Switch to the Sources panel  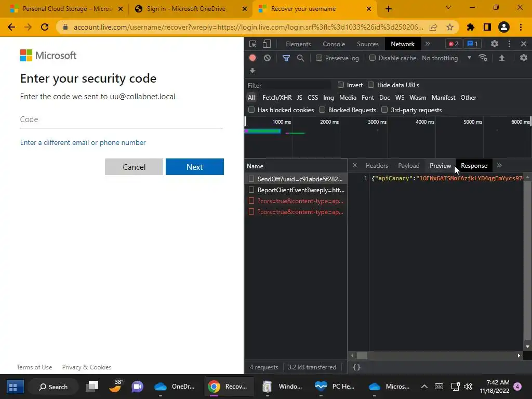click(367, 44)
